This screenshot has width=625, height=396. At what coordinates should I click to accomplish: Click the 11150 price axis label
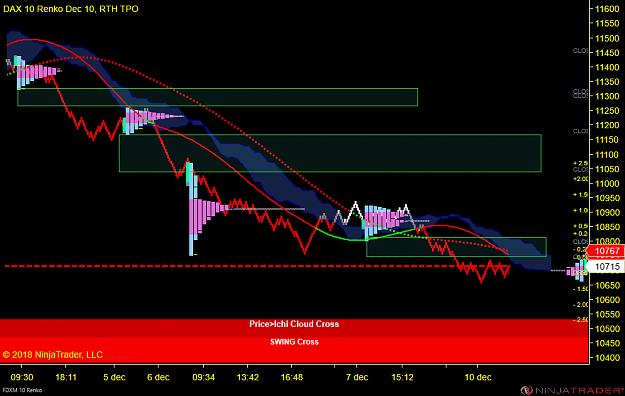coord(607,140)
